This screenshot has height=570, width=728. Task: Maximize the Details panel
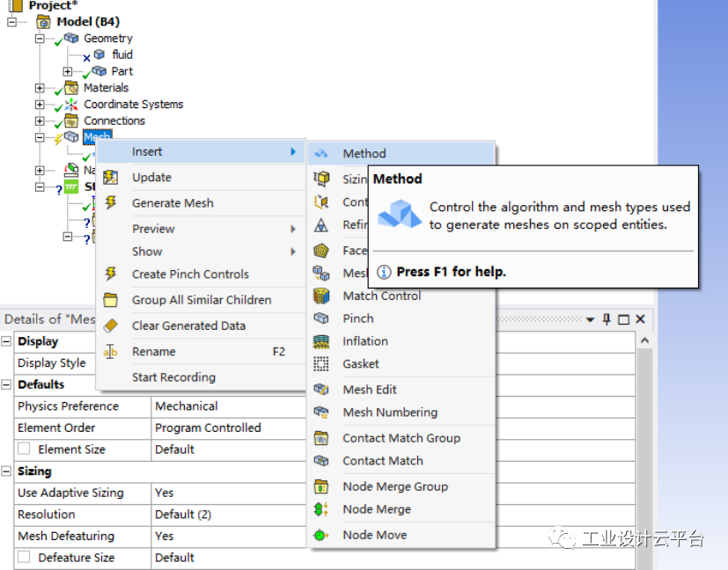coord(623,319)
